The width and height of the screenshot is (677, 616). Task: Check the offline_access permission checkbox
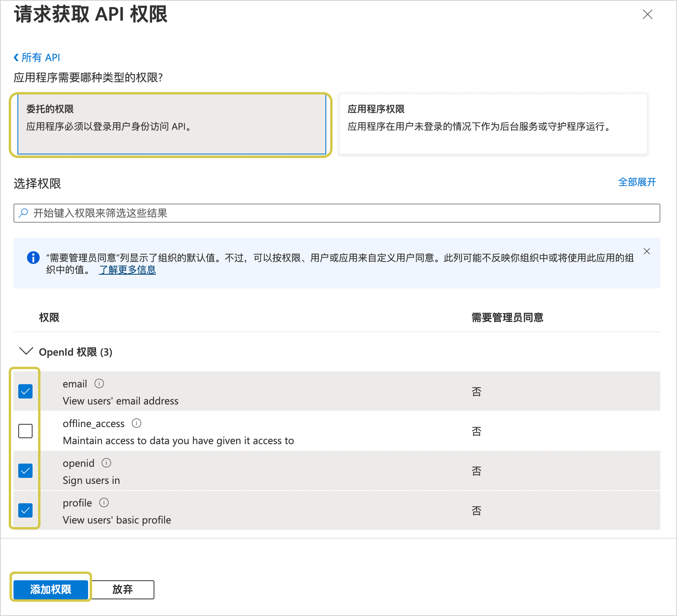click(25, 431)
